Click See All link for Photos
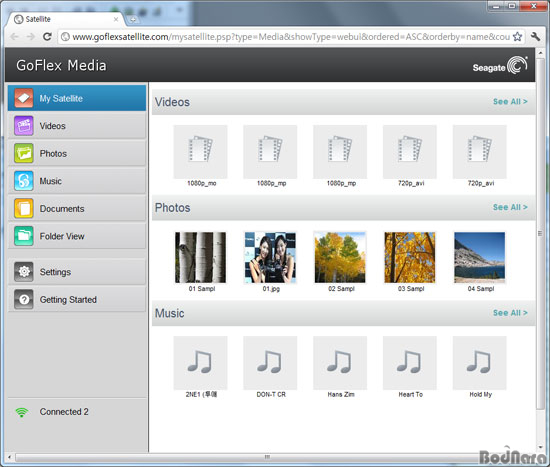 pos(510,207)
